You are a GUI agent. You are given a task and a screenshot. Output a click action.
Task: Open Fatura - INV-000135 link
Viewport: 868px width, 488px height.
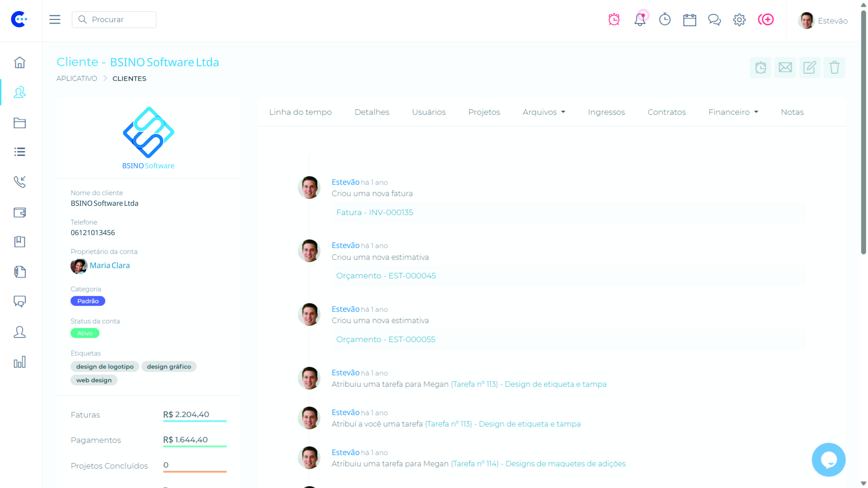pyautogui.click(x=374, y=213)
